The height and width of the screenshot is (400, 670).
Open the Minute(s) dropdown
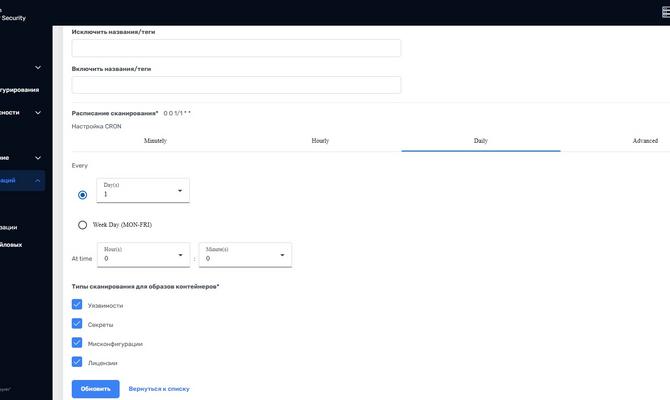pos(245,255)
